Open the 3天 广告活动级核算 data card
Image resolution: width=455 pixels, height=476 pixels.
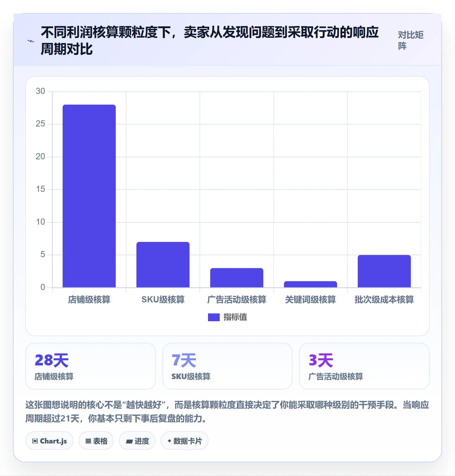(364, 366)
